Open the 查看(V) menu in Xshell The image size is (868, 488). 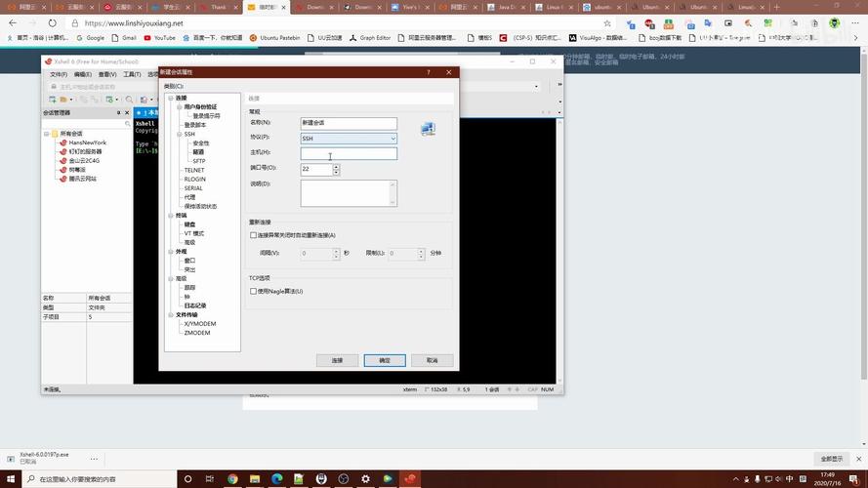[x=107, y=74]
